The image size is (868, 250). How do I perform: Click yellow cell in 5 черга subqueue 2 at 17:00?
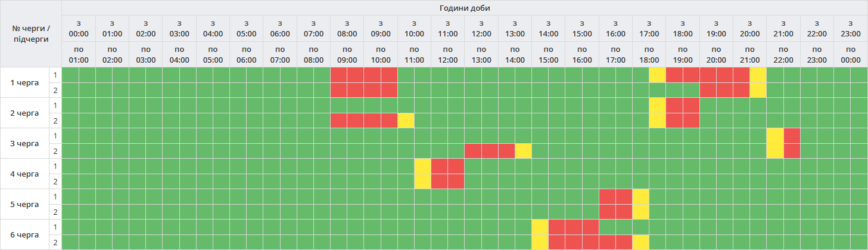point(640,212)
